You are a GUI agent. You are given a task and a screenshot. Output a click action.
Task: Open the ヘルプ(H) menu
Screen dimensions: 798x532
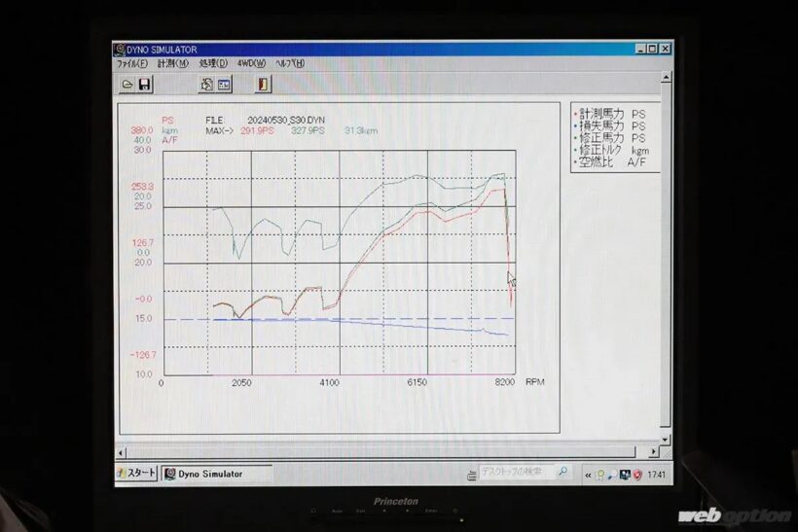pyautogui.click(x=290, y=63)
